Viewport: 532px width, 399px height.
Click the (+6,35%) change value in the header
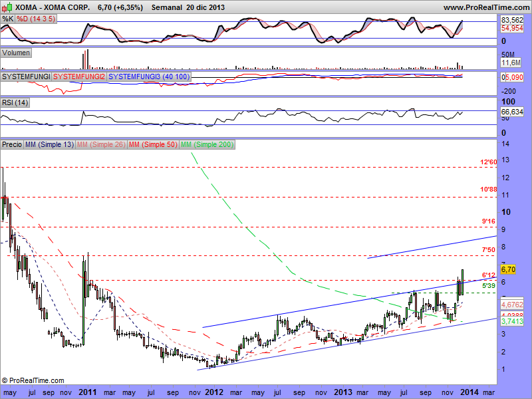click(127, 7)
